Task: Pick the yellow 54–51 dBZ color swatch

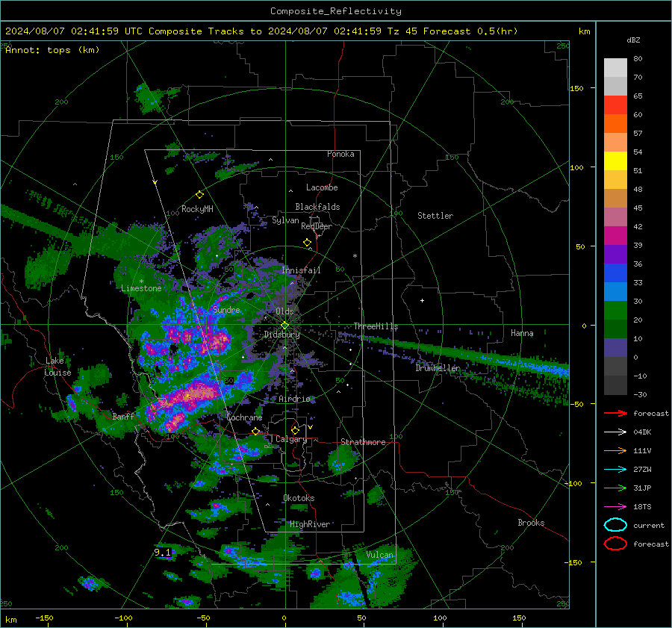Action: (x=615, y=161)
